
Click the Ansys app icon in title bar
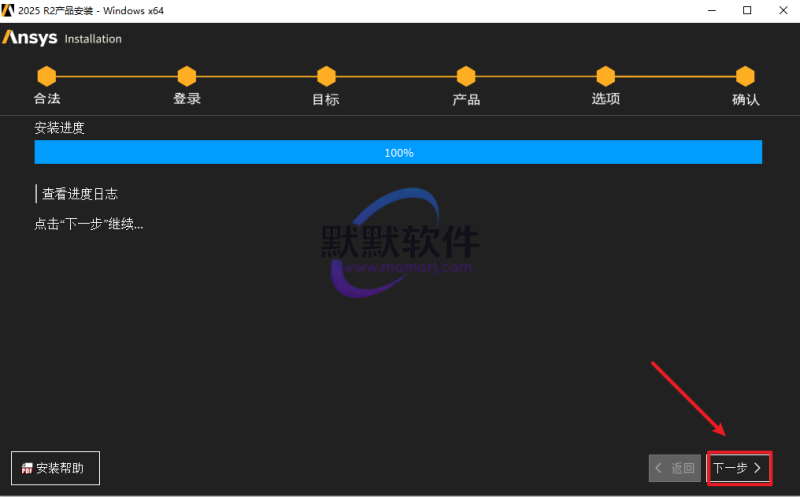(9, 9)
